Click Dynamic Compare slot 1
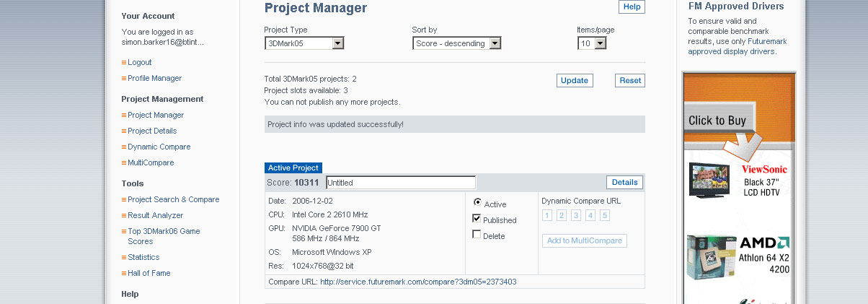 pos(547,215)
